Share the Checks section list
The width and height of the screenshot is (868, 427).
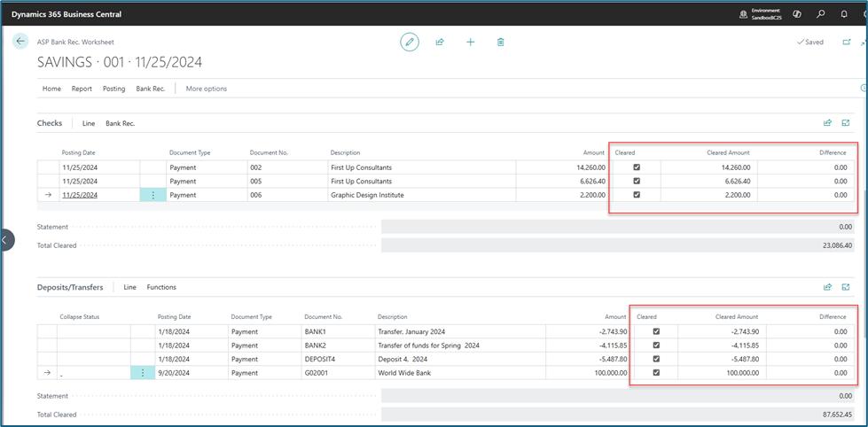(827, 123)
